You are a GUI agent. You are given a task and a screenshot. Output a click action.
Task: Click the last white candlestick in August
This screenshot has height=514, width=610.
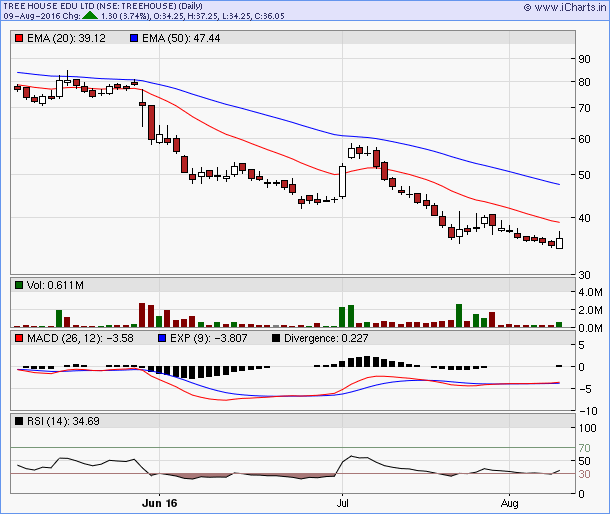pyautogui.click(x=559, y=240)
